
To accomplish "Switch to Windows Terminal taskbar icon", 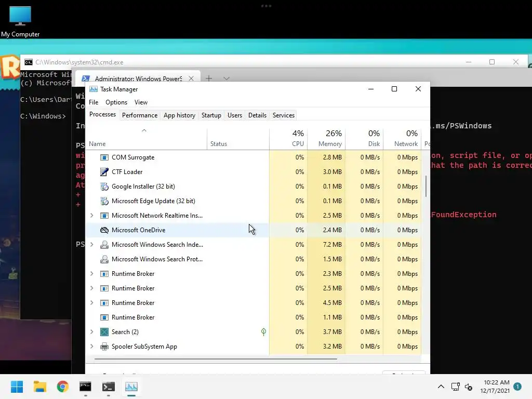I will (x=109, y=387).
